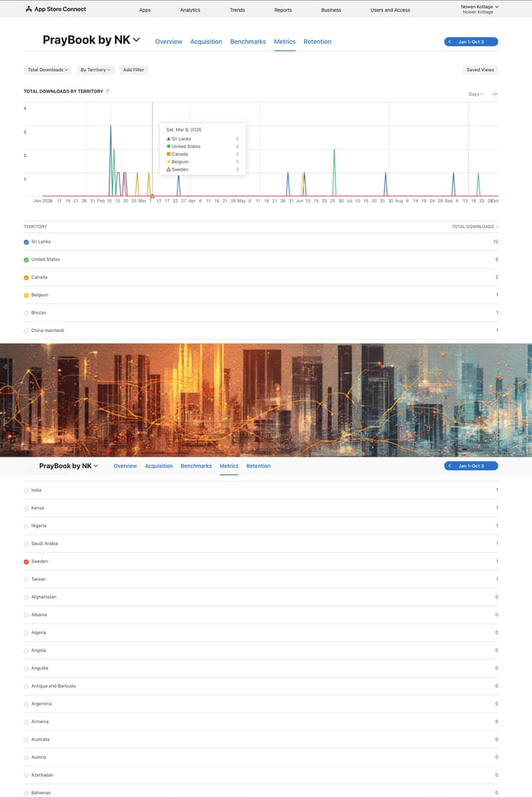Viewport: 532px width, 798px height.
Task: Uncheck the United States territory
Action: pyautogui.click(x=26, y=260)
